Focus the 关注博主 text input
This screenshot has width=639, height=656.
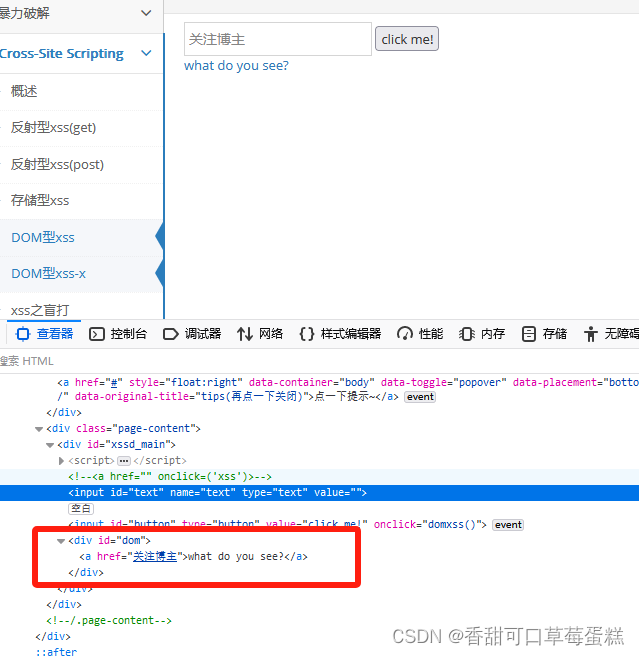pyautogui.click(x=278, y=39)
